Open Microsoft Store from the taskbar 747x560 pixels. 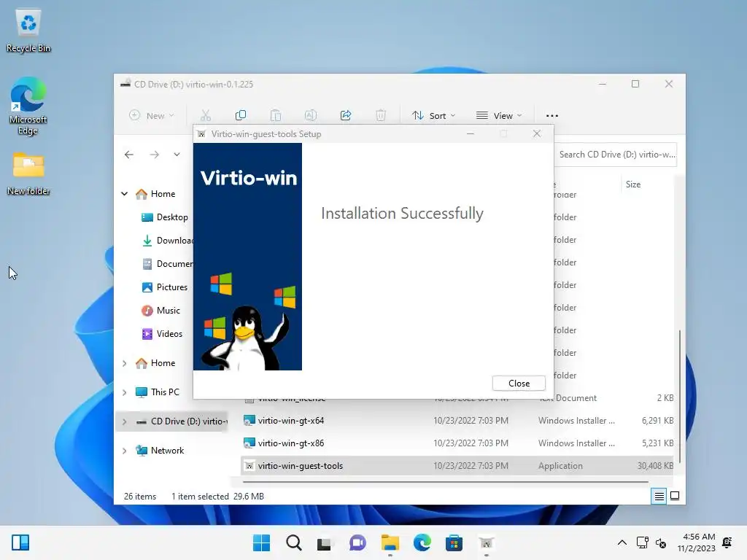[454, 542]
